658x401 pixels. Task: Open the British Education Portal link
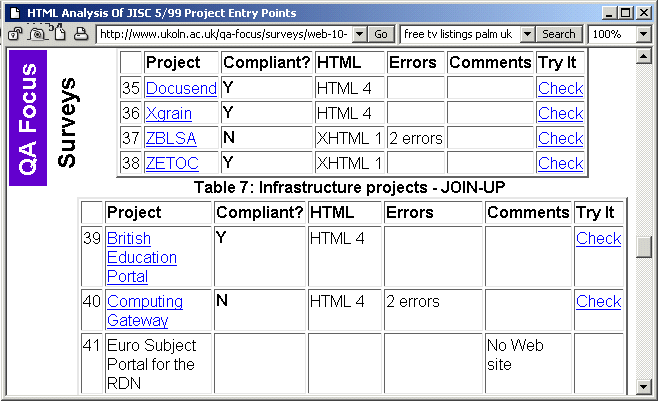pyautogui.click(x=142, y=257)
